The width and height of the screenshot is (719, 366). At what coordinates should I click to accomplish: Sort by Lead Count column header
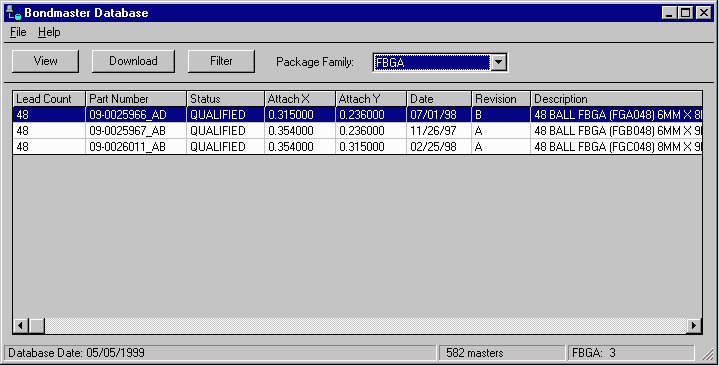point(49,99)
